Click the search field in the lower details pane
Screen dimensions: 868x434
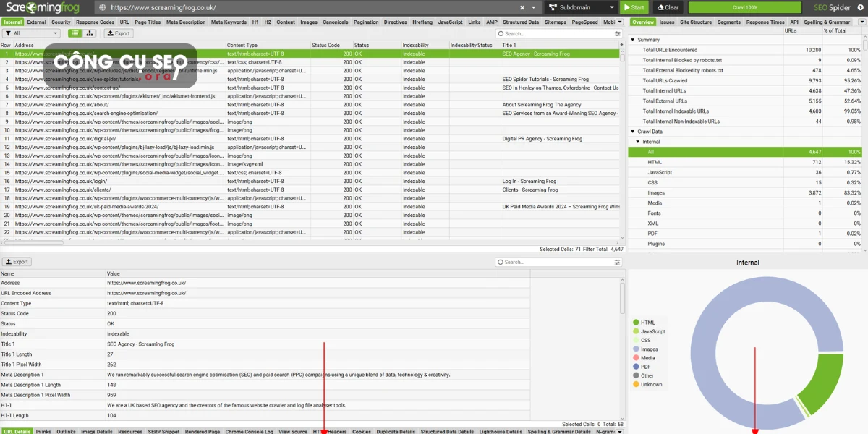coord(553,262)
